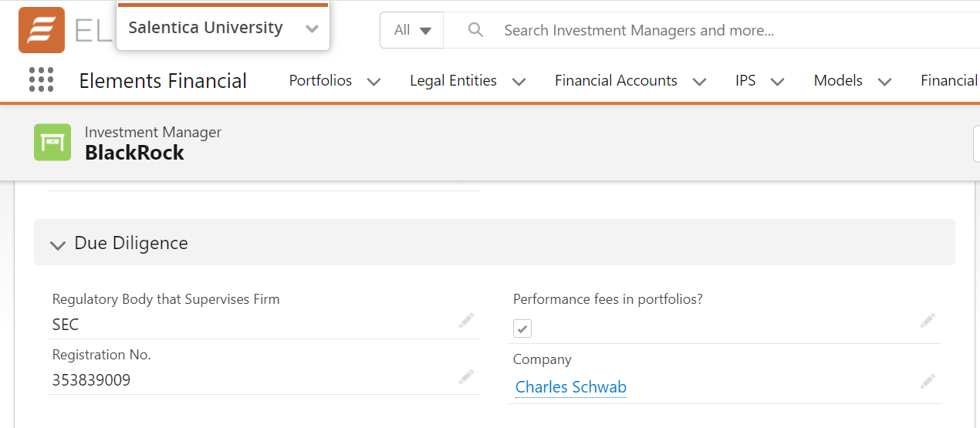Go to the IPS tab
The image size is (980, 428).
point(745,81)
